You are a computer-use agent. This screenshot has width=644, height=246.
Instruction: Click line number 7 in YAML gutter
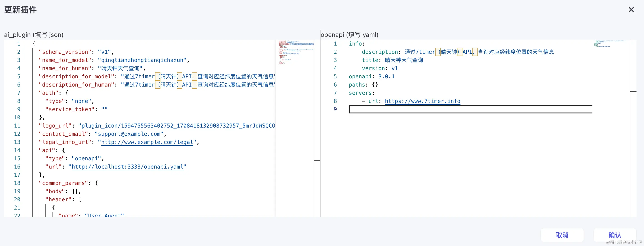point(335,93)
